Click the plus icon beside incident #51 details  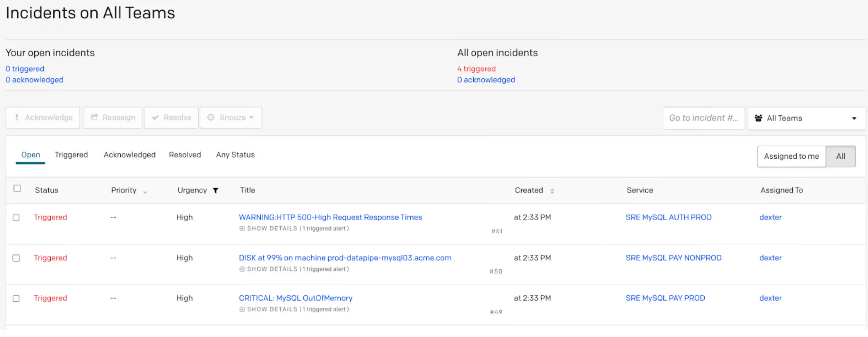pos(242,228)
